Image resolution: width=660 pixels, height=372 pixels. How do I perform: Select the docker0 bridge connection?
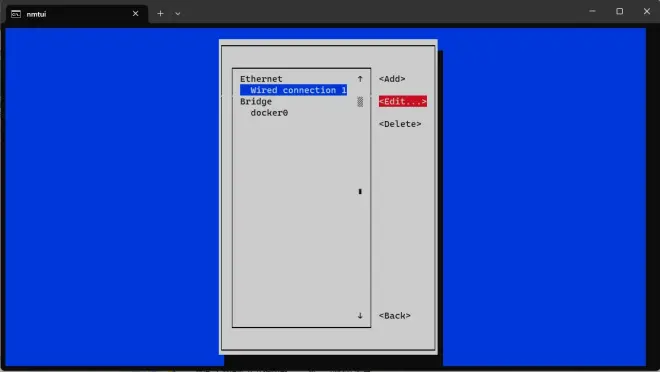[269, 113]
